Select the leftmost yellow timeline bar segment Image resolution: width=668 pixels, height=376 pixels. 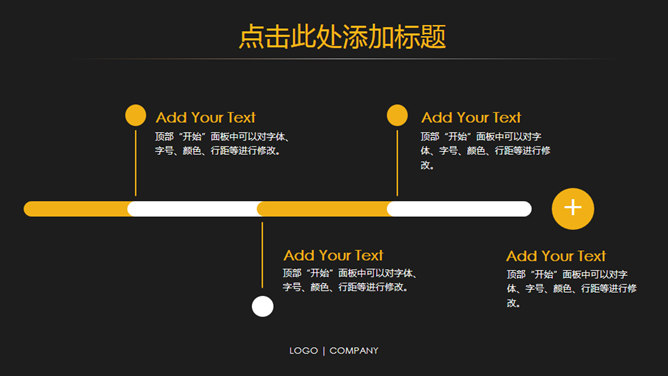click(x=77, y=209)
